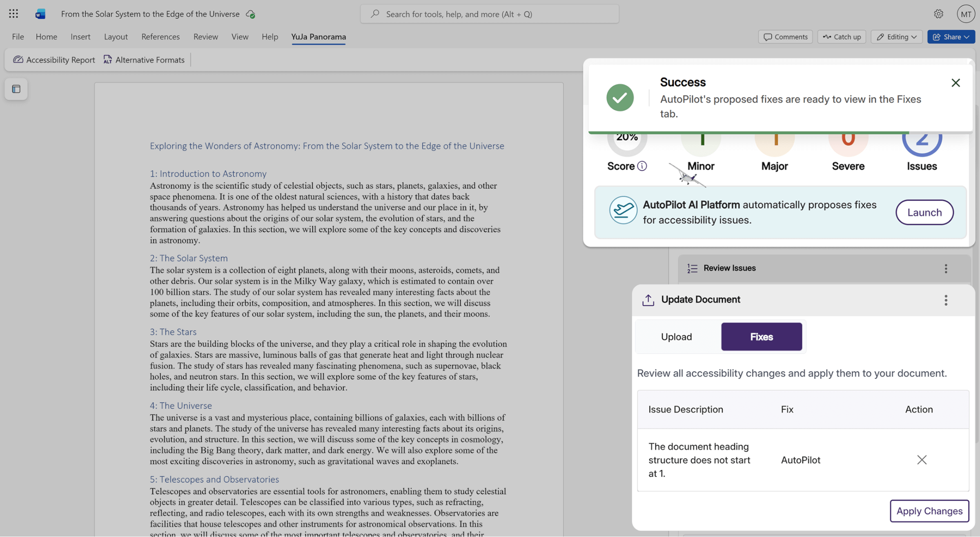Launch the AutoPilot AI Platform

tap(924, 212)
